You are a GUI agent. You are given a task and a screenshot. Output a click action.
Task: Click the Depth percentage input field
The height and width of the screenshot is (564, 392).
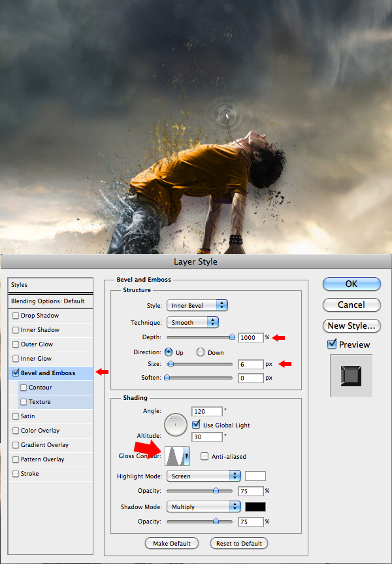[x=250, y=337]
